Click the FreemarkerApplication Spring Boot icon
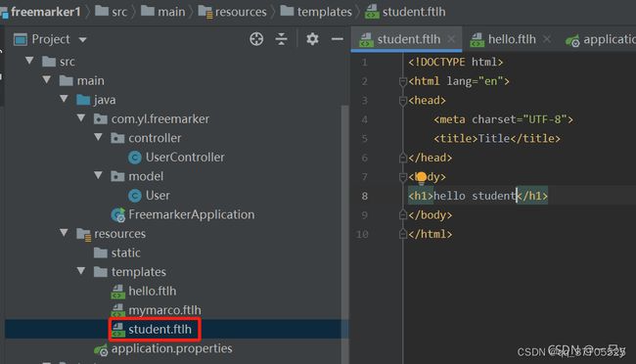Screen dimensions: 636x364 click(118, 215)
